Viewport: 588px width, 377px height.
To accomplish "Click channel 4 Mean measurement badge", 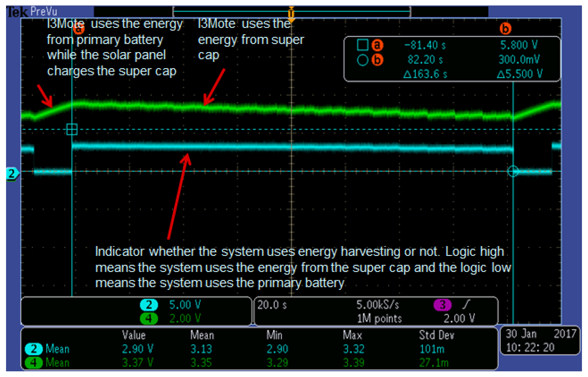I will [34, 363].
